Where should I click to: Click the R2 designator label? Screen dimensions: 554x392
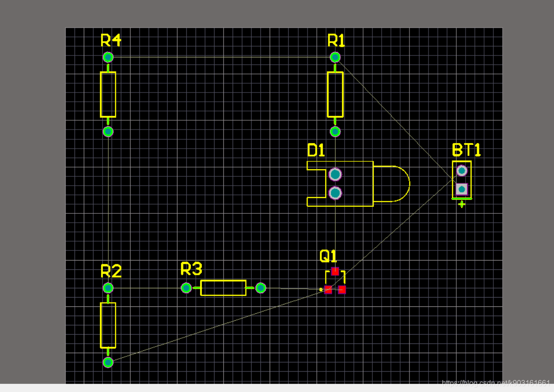tap(111, 271)
